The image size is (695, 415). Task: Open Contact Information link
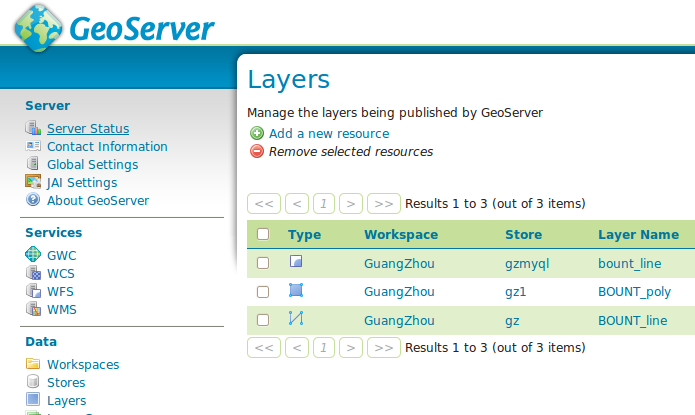tap(107, 146)
